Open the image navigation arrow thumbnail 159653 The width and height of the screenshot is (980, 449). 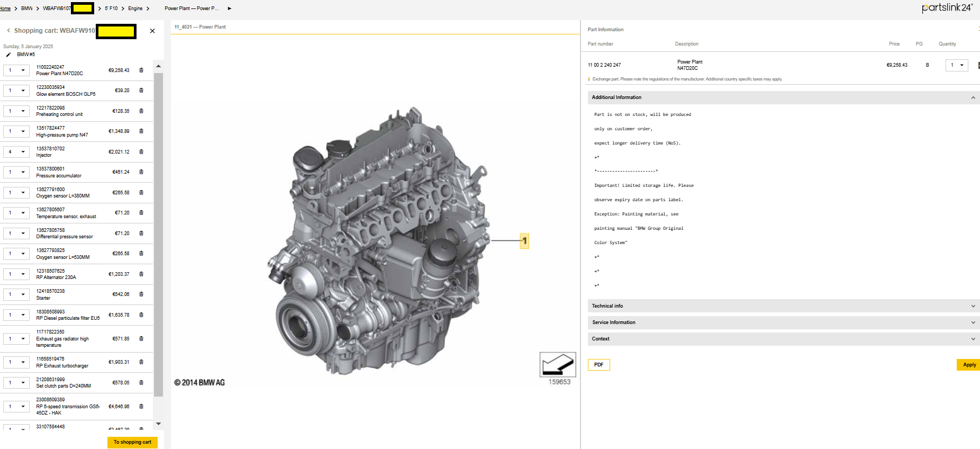tap(558, 364)
